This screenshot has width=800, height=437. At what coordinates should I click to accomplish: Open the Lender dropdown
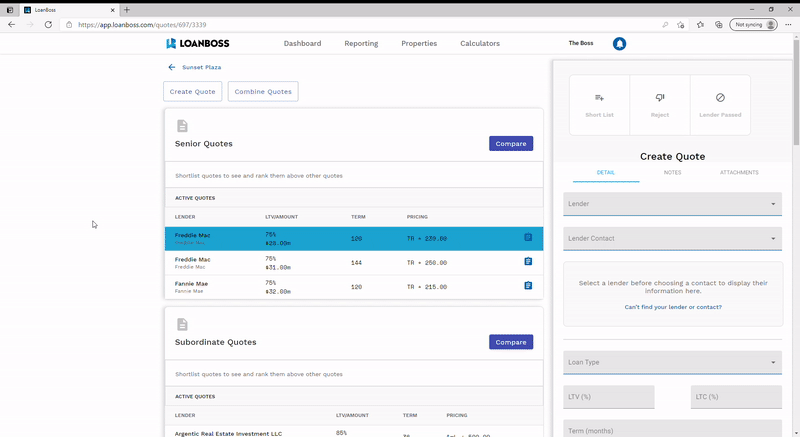[x=672, y=204]
